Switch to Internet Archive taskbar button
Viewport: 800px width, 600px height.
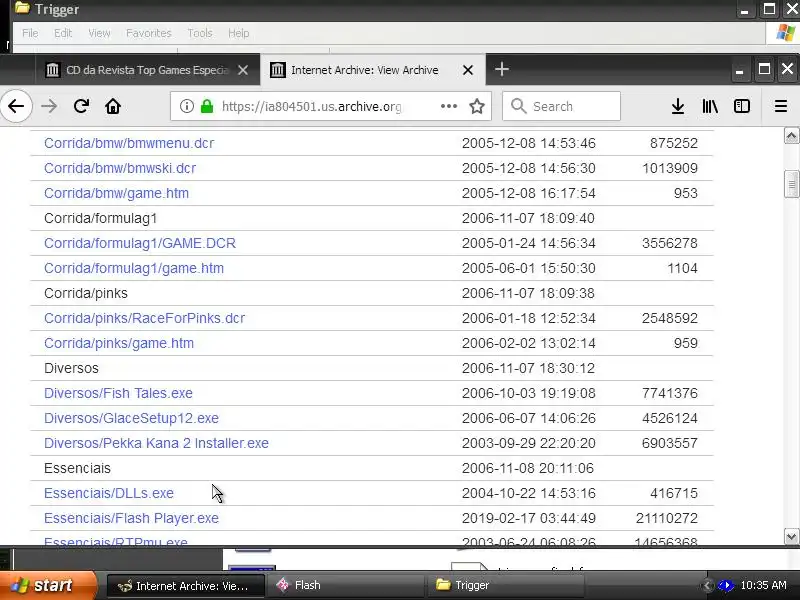(x=186, y=586)
